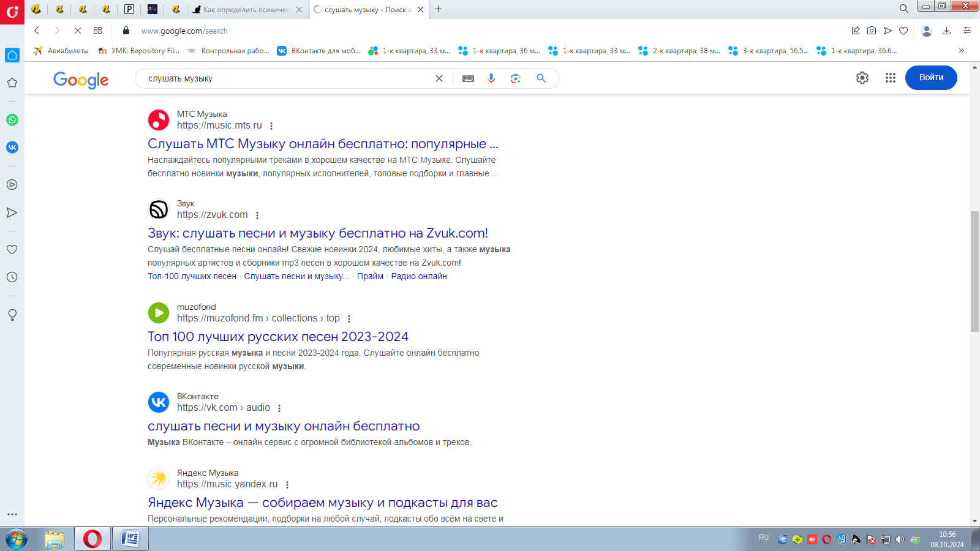Open Google apps grid menu
This screenshot has height=551, width=980.
[x=890, y=78]
